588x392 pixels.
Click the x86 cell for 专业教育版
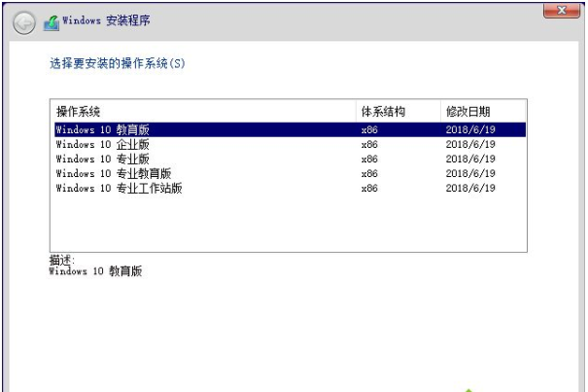369,174
